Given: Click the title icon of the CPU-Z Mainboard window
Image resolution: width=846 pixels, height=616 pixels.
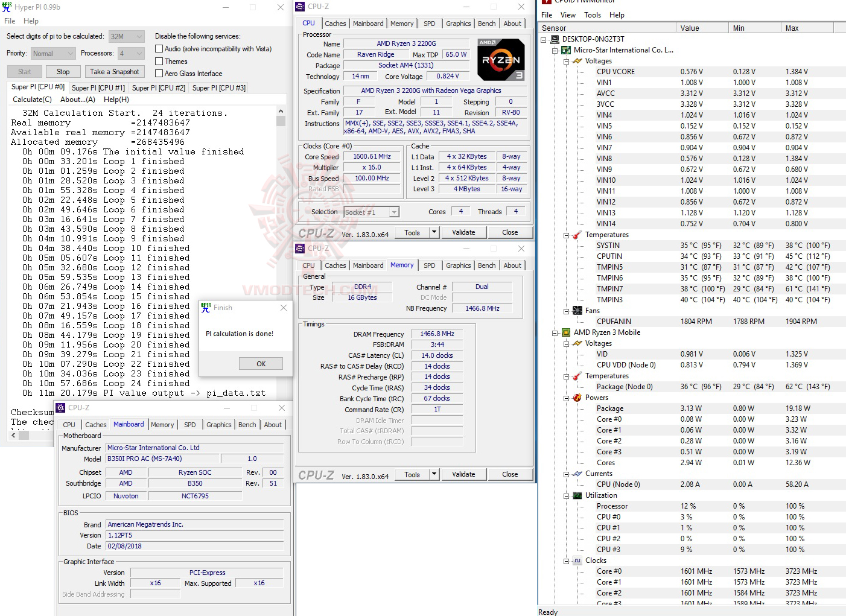Looking at the screenshot, I should point(61,408).
